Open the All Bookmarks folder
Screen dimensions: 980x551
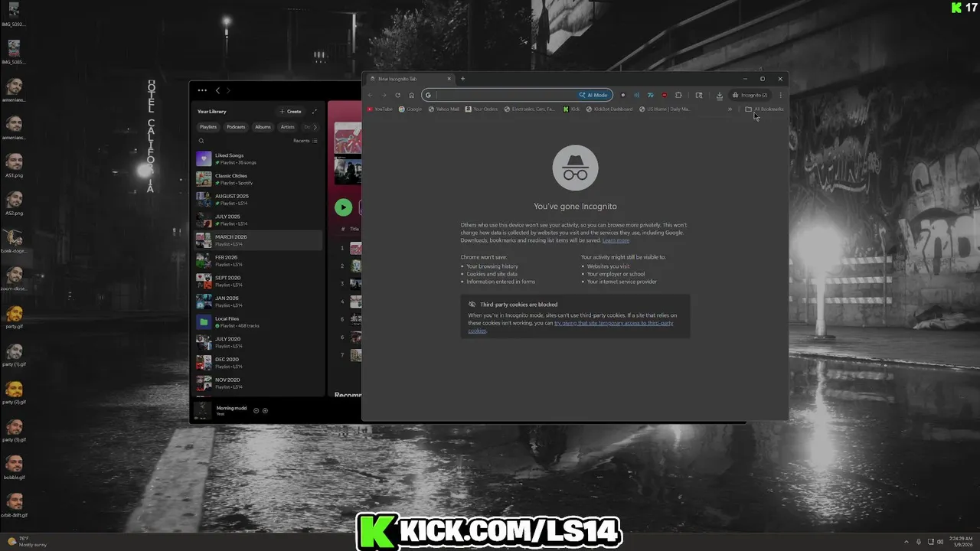click(x=764, y=109)
